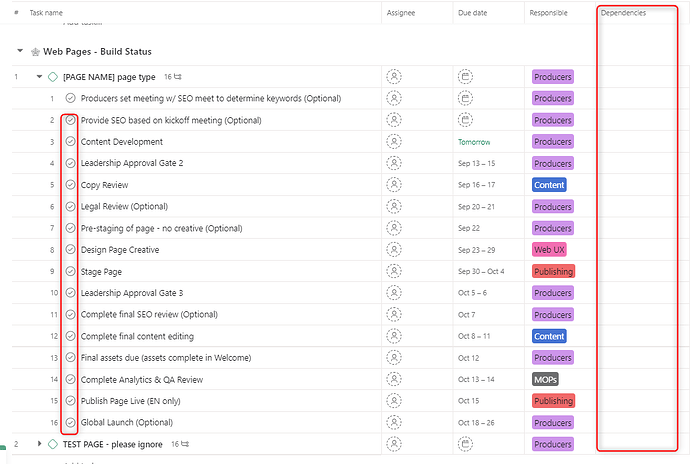Complete the Design Page Creative task

pyautogui.click(x=70, y=250)
